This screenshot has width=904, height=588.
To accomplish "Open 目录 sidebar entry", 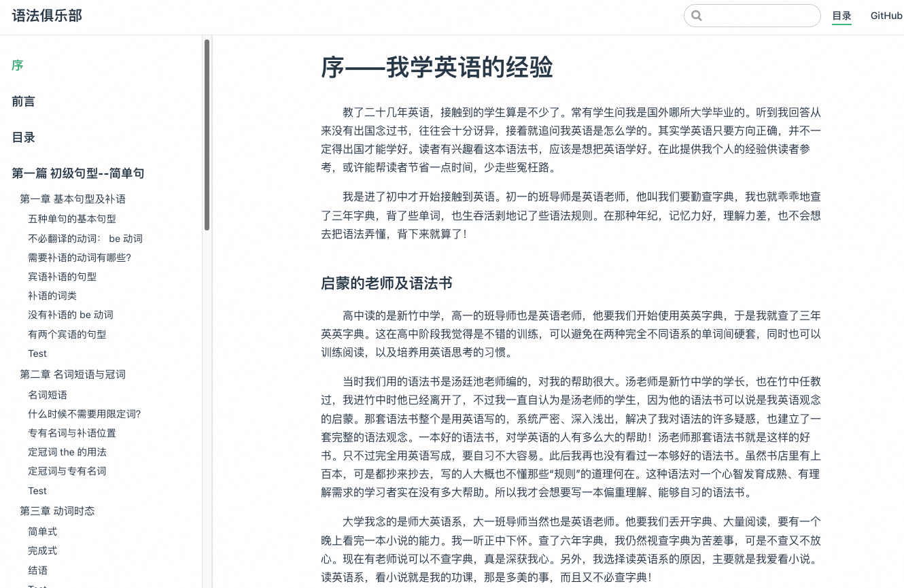I will click(23, 137).
